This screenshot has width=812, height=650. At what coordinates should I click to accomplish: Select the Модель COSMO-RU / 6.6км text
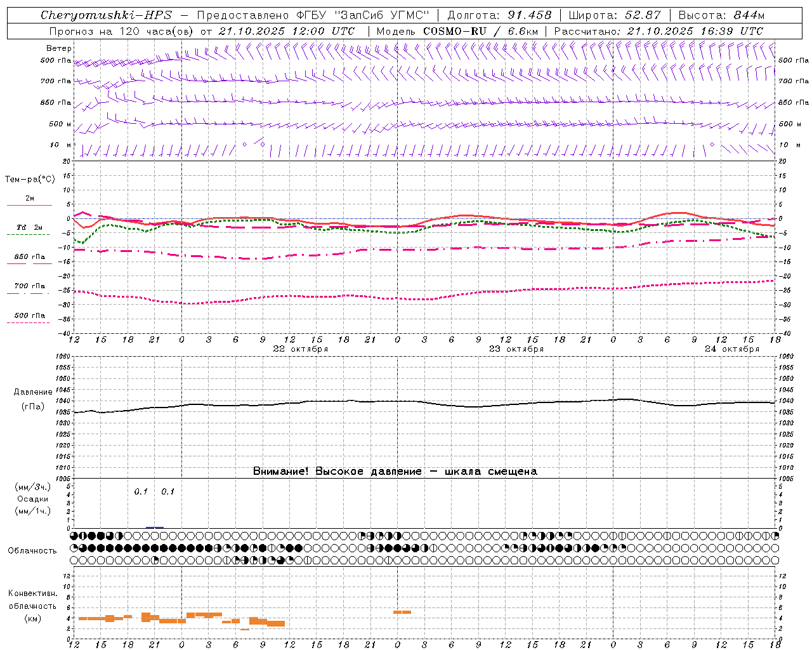[x=457, y=31]
